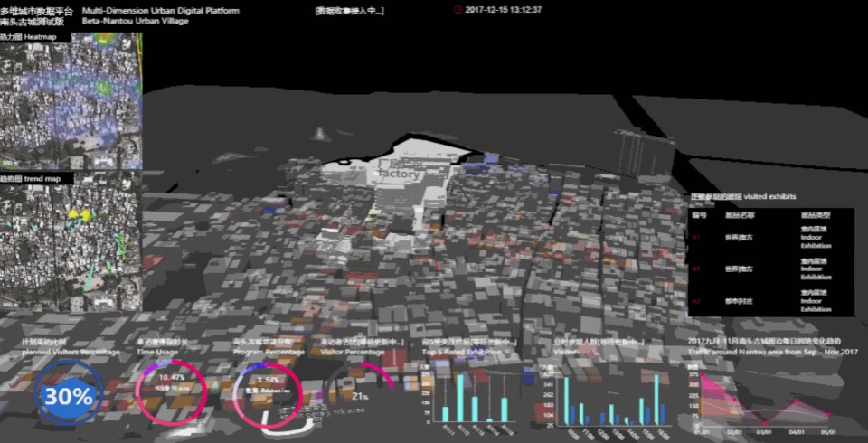Click the Program Percentage donut showing Education
Viewport: 868px width, 443px height.
(267, 394)
